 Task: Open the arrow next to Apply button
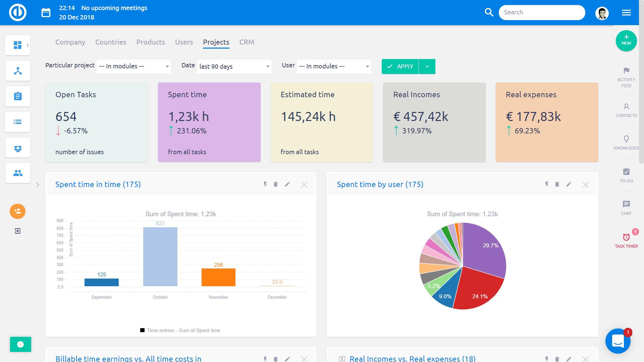pos(427,66)
